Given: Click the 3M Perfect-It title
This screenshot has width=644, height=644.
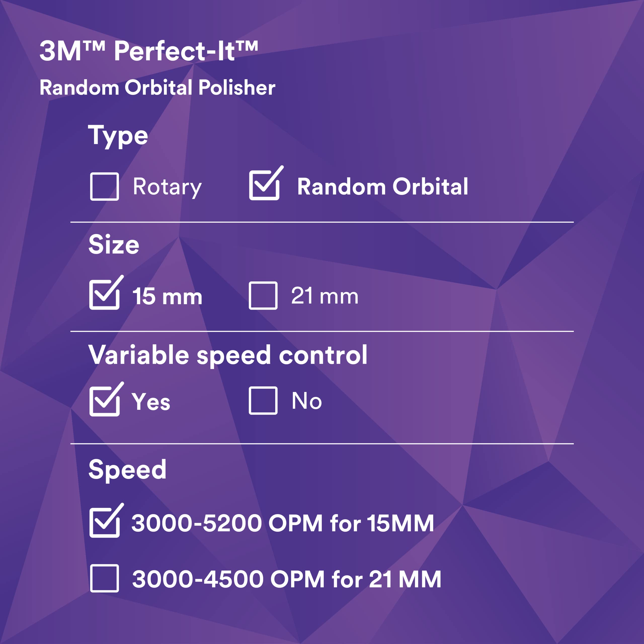Looking at the screenshot, I should coord(149,51).
